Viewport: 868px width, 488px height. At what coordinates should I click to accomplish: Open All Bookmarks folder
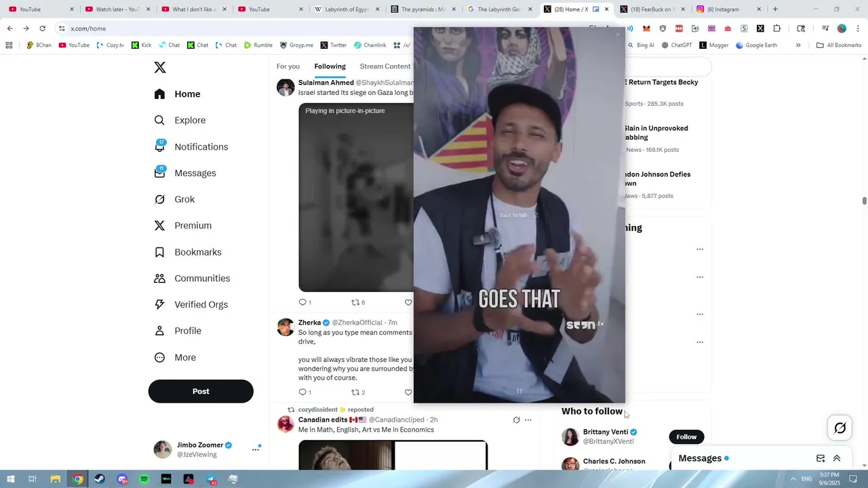pyautogui.click(x=839, y=45)
